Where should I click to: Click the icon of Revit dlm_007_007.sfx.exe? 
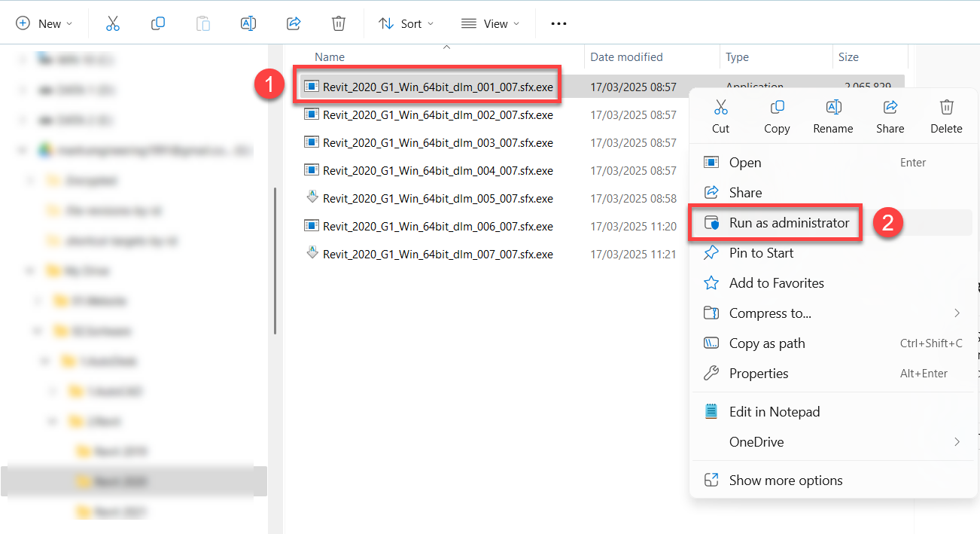[x=312, y=254]
